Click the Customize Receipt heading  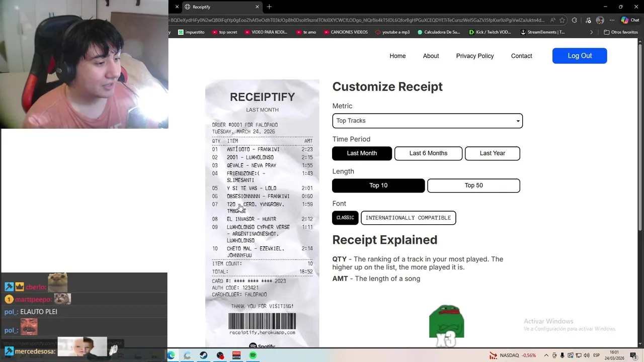pos(387,86)
